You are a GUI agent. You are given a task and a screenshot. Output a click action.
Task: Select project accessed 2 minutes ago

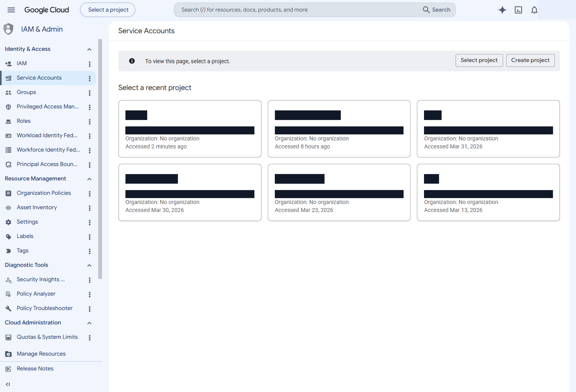(190, 129)
